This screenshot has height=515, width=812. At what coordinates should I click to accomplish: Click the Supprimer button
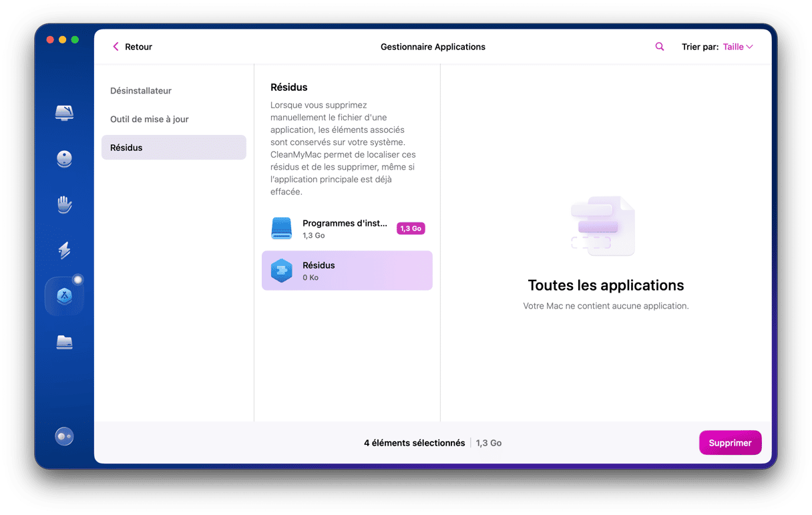(x=730, y=443)
